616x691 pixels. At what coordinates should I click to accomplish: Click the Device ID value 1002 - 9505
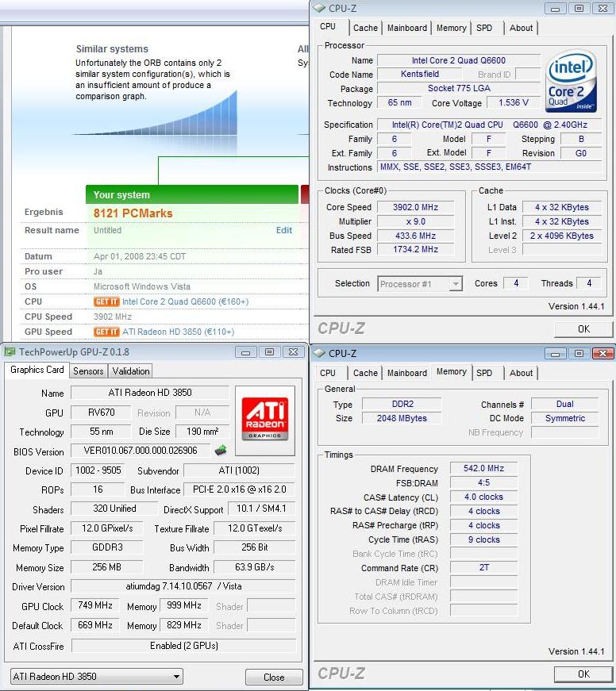(98, 470)
